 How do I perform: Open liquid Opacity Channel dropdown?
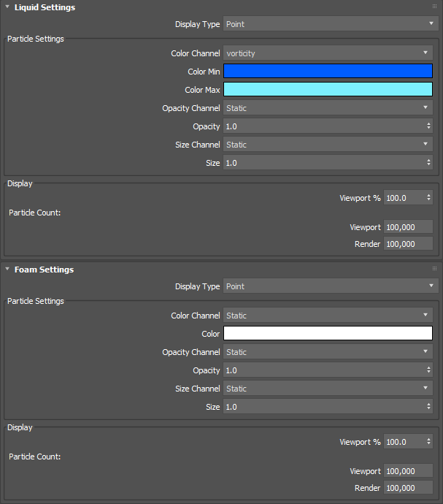click(x=328, y=108)
